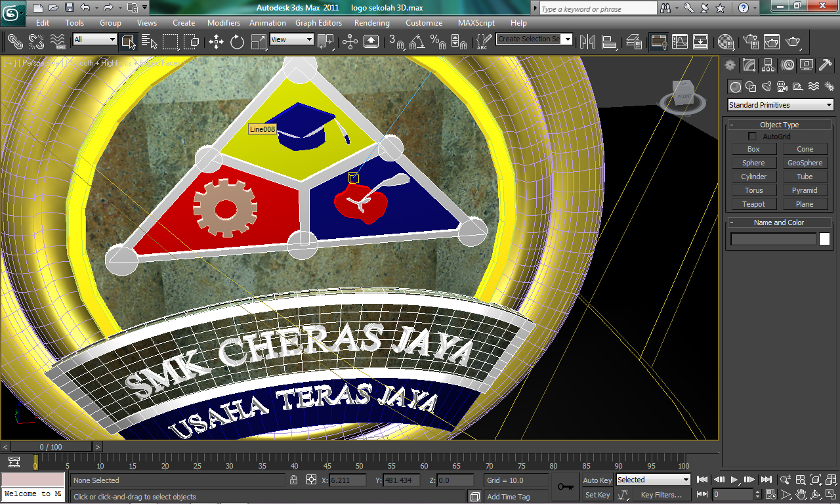This screenshot has height=504, width=840.
Task: Enable the AutoGrid checkbox
Action: coord(751,136)
